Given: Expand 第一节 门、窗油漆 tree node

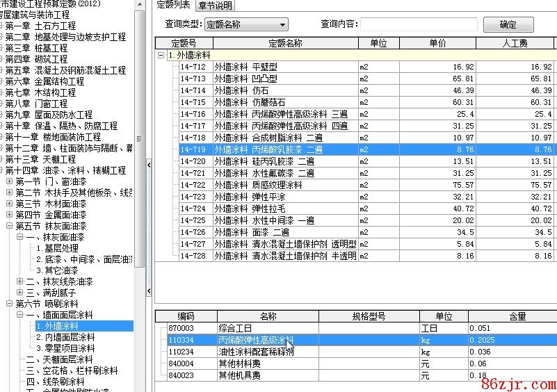Looking at the screenshot, I should coord(10,181).
